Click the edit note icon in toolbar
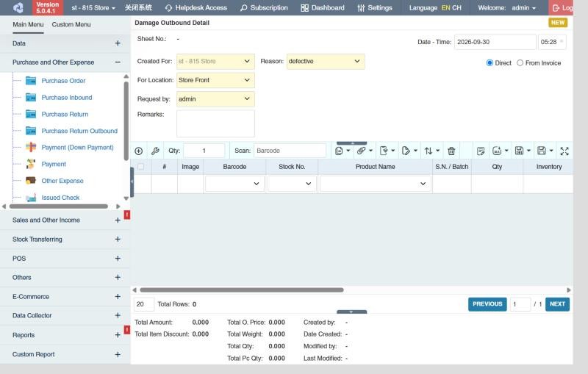This screenshot has width=588, height=374. pyautogui.click(x=481, y=151)
